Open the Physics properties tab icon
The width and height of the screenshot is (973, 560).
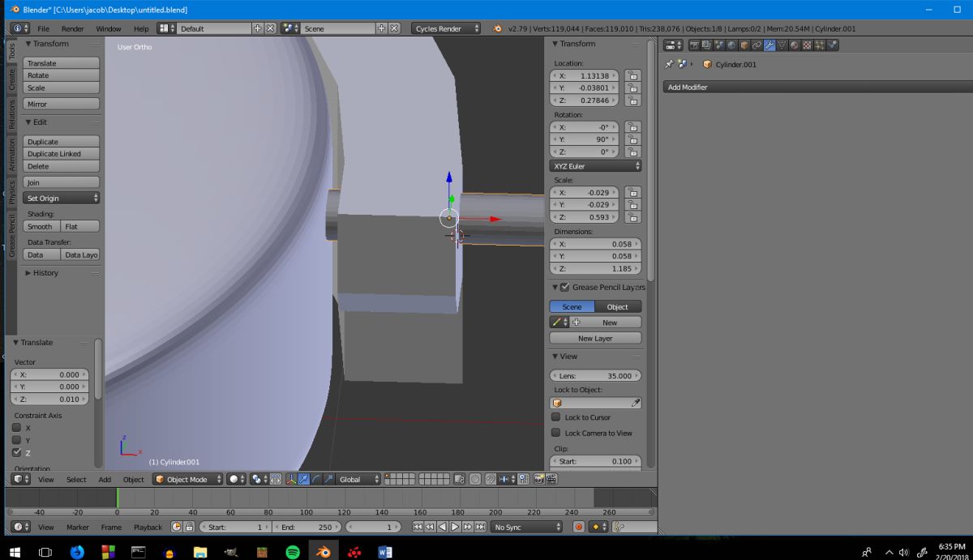click(x=832, y=45)
